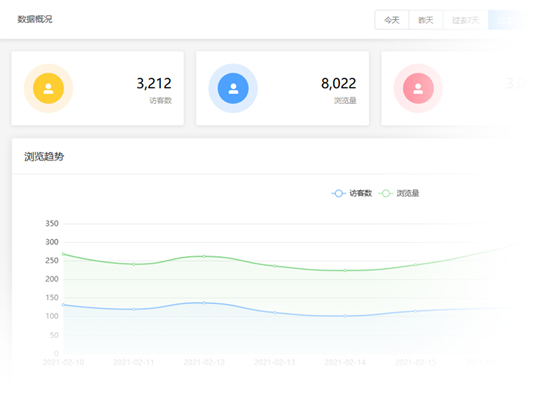
Task: Click the green line point at 2021-02-12
Action: coord(204,256)
